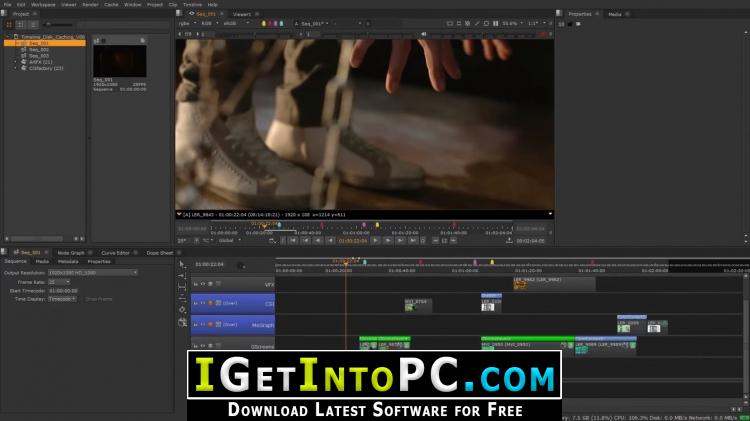Toggle the eye visibility icon on MoGraph track

[x=203, y=324]
